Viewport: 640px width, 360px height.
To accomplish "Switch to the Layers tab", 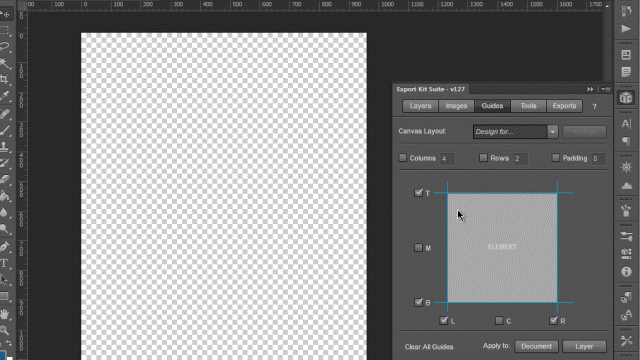I will click(420, 106).
